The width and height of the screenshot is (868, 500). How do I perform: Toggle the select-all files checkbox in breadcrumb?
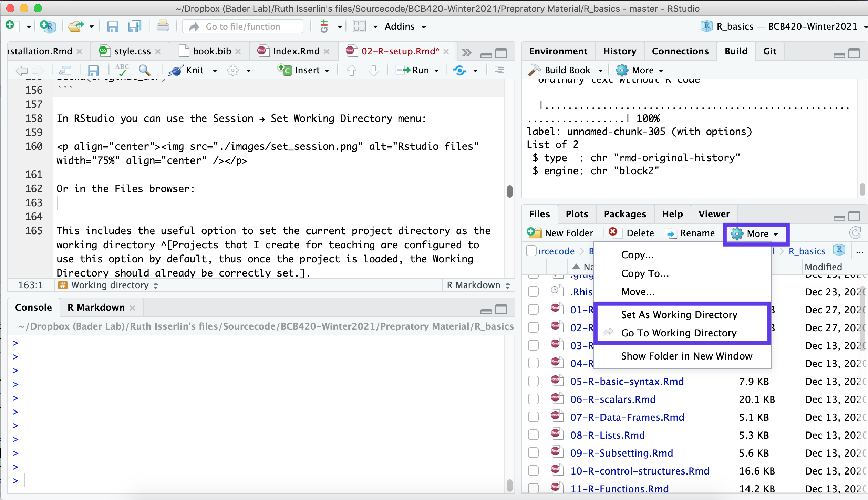tap(531, 251)
